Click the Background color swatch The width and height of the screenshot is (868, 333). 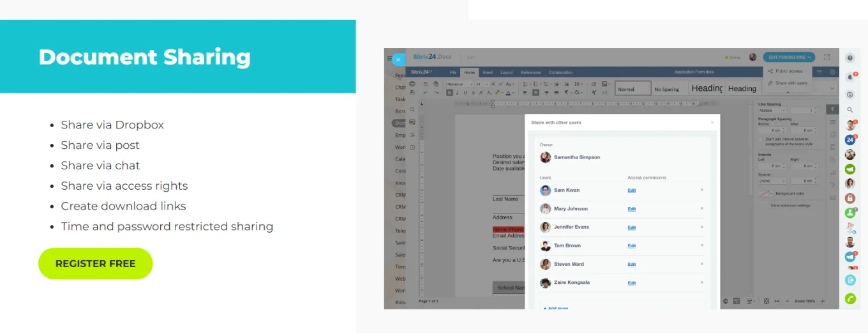[x=765, y=193]
